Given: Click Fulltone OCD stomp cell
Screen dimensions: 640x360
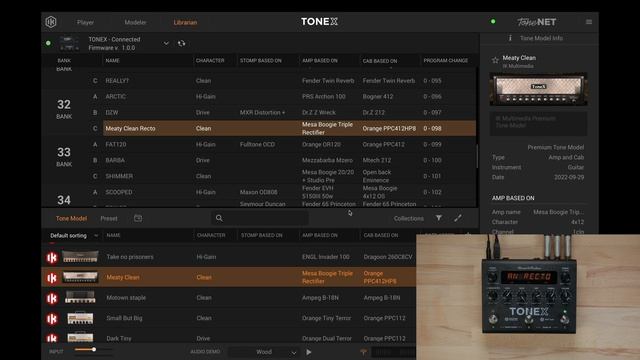Looking at the screenshot, I should pyautogui.click(x=257, y=144).
